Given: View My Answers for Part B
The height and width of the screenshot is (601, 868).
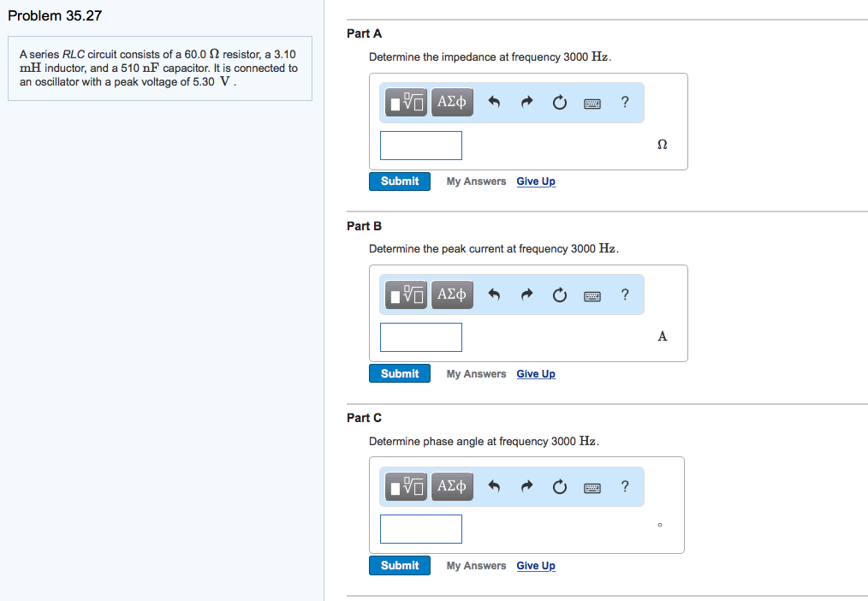Looking at the screenshot, I should tap(476, 374).
